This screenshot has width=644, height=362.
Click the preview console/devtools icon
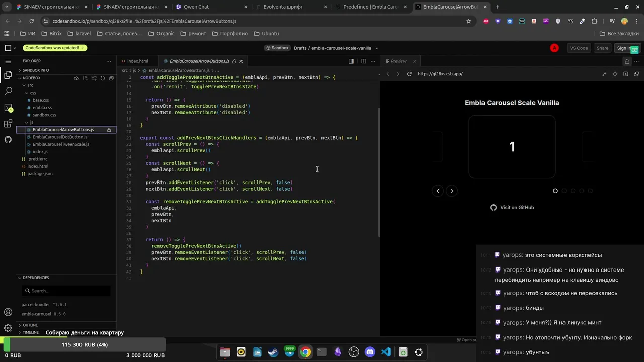click(x=626, y=74)
